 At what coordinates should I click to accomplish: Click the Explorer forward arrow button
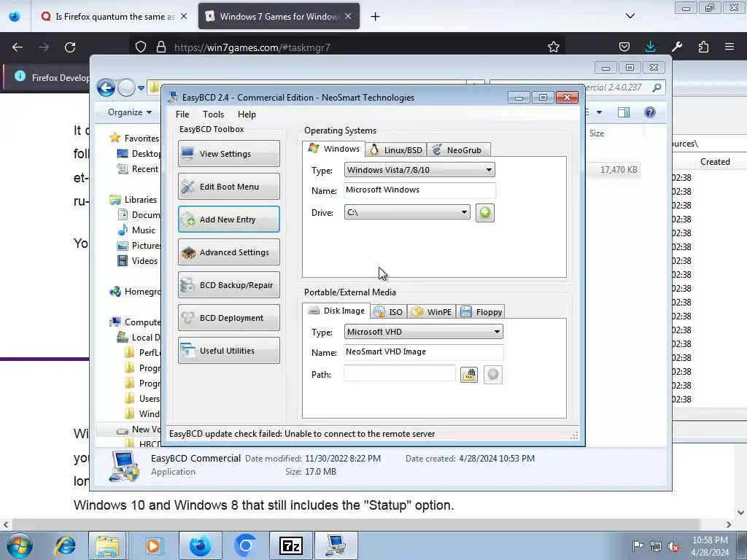(x=126, y=87)
